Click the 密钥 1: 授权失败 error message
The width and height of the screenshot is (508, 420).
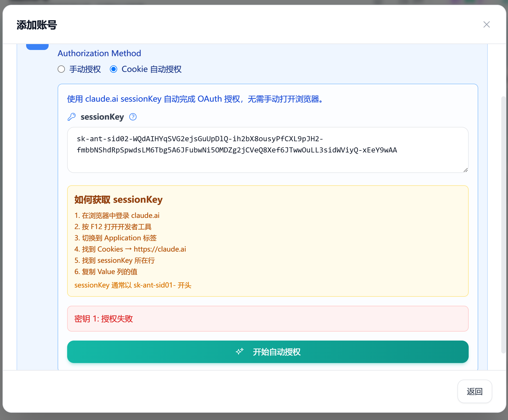(x=268, y=319)
